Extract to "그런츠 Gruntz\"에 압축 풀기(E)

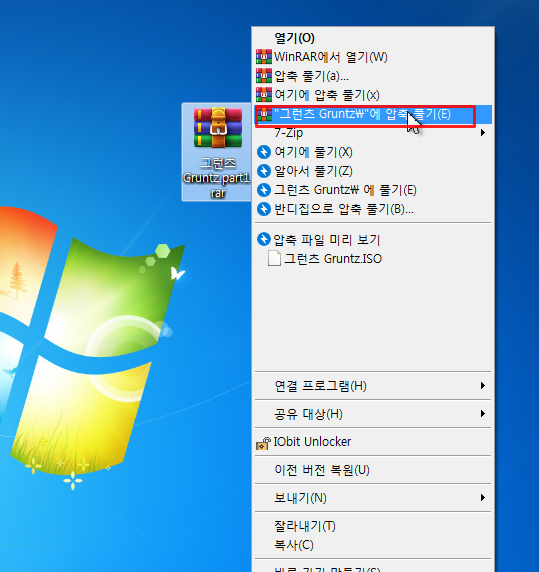(x=373, y=115)
